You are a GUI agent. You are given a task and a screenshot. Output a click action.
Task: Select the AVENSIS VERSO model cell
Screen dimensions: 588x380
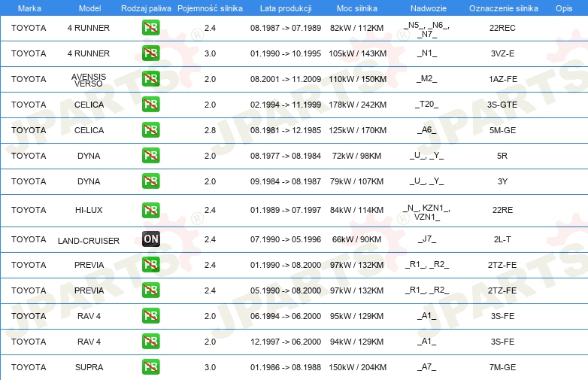(x=89, y=80)
